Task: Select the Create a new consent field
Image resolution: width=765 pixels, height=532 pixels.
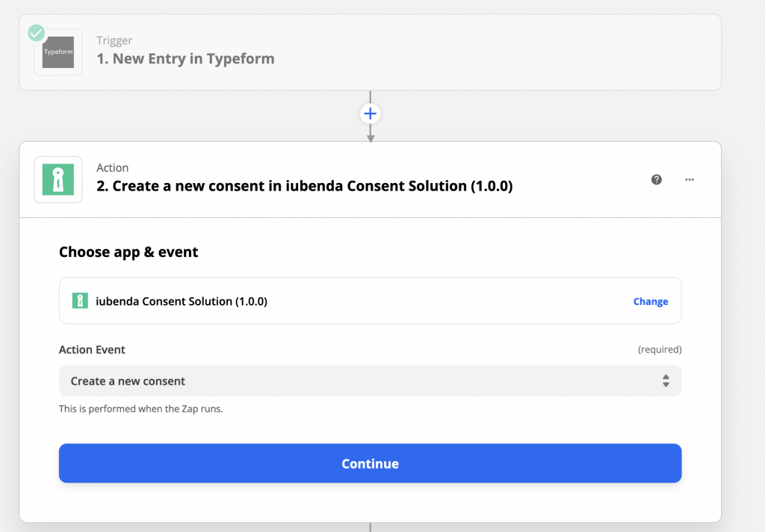Action: tap(370, 380)
